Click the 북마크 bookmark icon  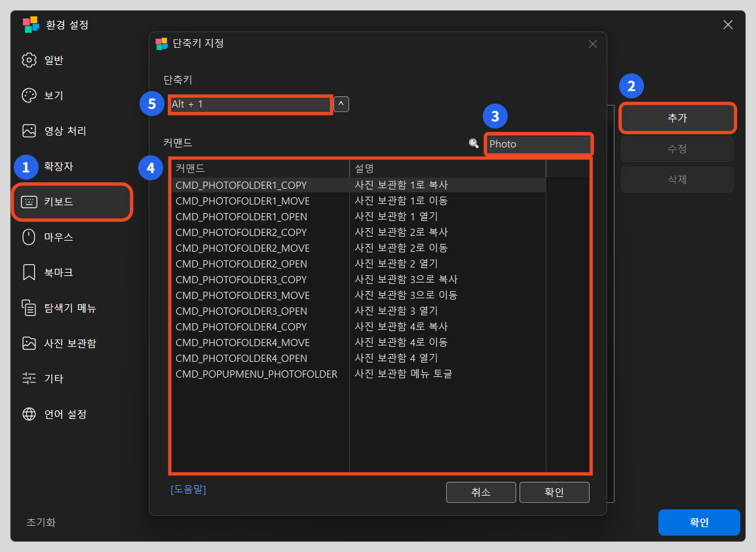click(x=29, y=272)
